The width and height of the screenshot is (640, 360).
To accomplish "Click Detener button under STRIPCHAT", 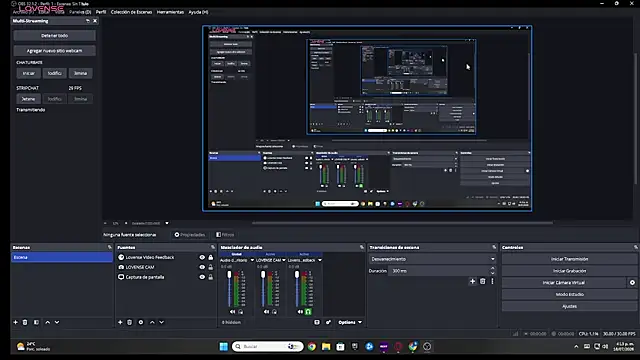I will pos(29,99).
